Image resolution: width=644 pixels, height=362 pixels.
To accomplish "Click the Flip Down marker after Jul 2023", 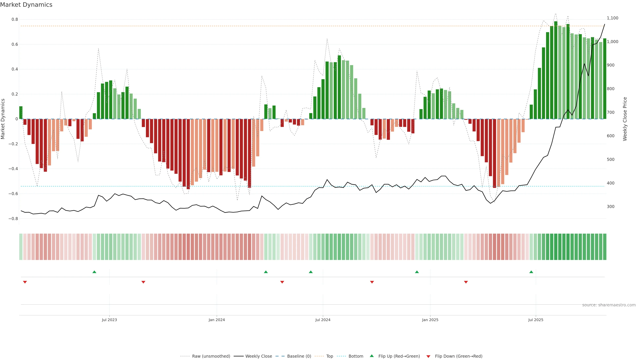I will point(143,282).
